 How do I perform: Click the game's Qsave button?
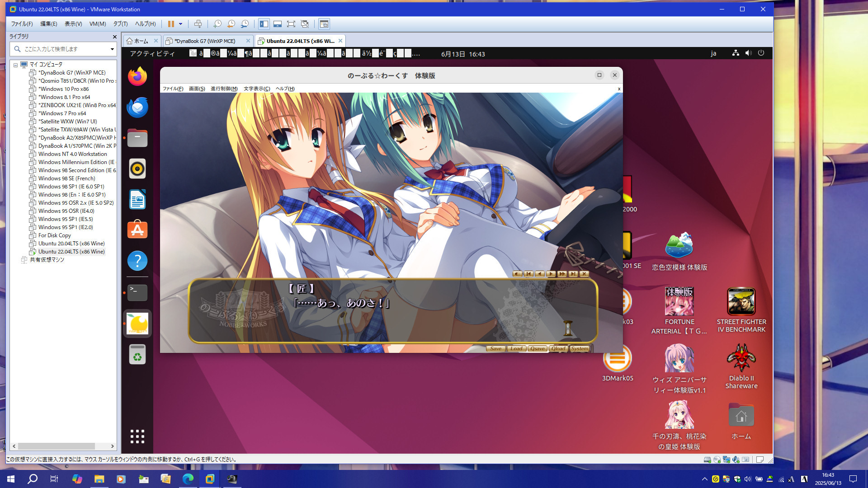[538, 348]
